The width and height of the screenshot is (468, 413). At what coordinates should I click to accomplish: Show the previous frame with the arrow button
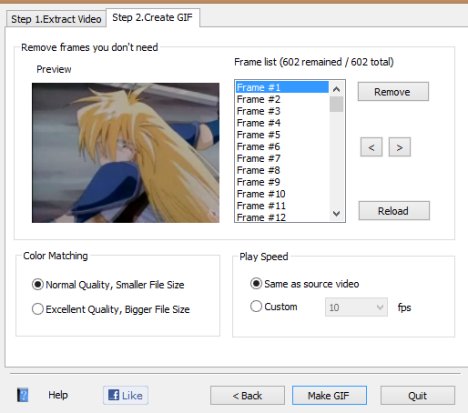pos(371,147)
